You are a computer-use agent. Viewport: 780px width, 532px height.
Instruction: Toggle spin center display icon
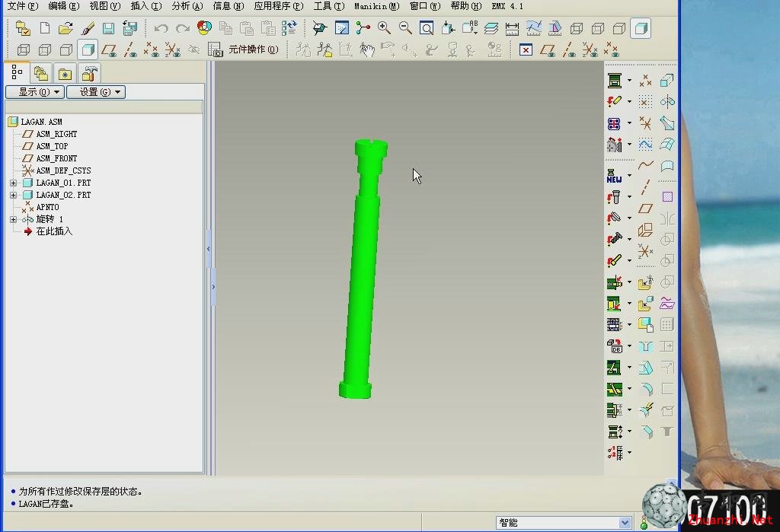click(319, 28)
